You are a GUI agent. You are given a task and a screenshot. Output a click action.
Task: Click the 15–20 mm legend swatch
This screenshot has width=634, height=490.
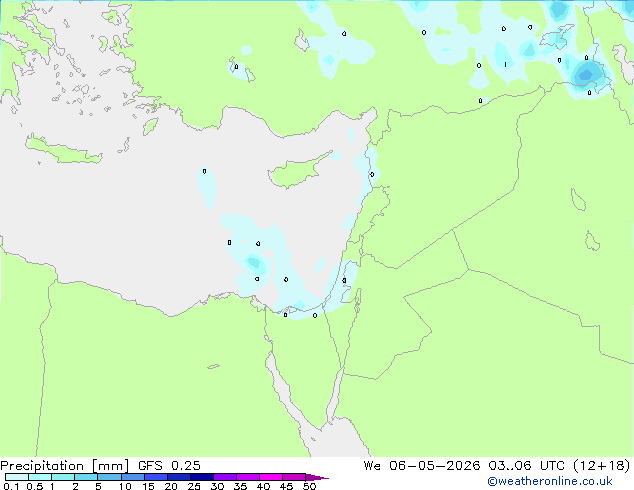point(155,477)
